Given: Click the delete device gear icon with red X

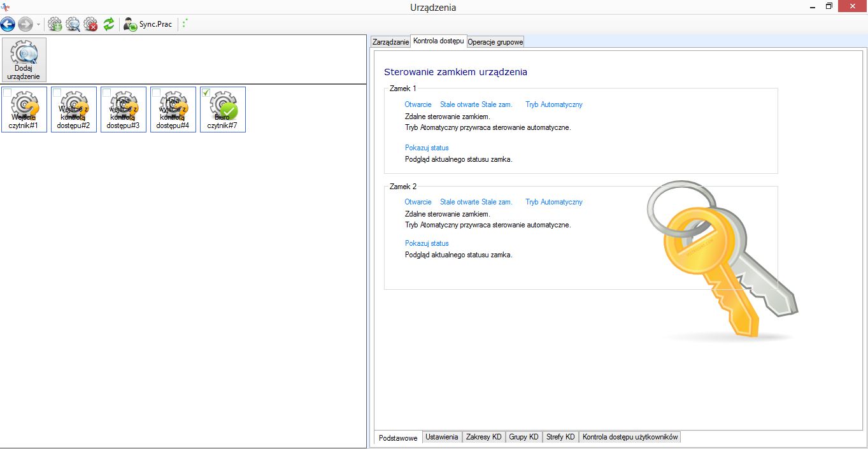Looking at the screenshot, I should pos(91,24).
